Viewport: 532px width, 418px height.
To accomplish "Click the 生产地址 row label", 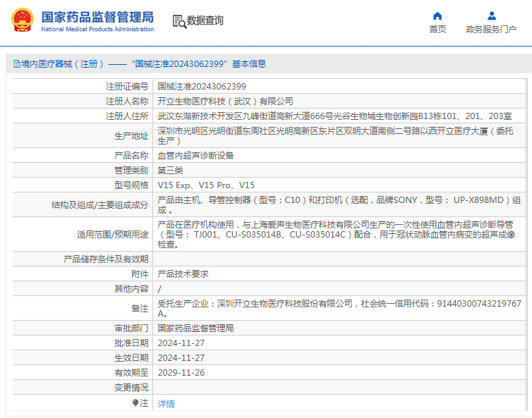I will pos(132,135).
